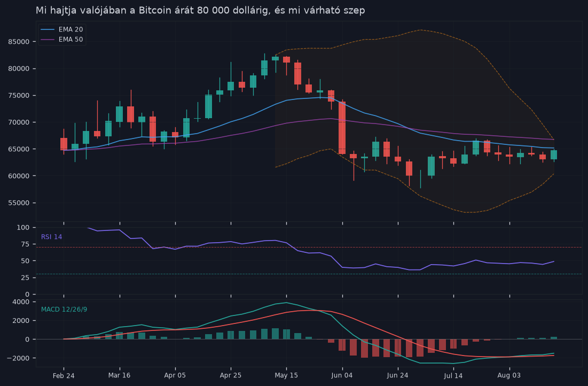
Task: Click the large red candle near Jun 04
Action: (342, 128)
